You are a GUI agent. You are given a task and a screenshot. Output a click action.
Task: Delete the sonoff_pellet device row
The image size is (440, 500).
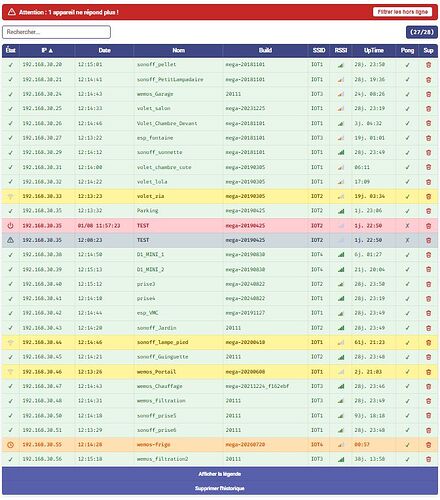tap(428, 65)
